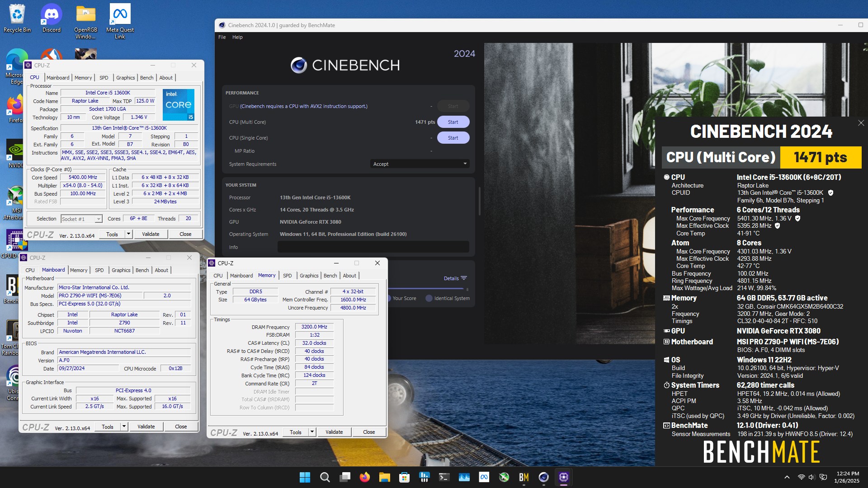Image resolution: width=868 pixels, height=488 pixels.
Task: Click Tools button in CPU-Z CPU window
Action: point(112,234)
